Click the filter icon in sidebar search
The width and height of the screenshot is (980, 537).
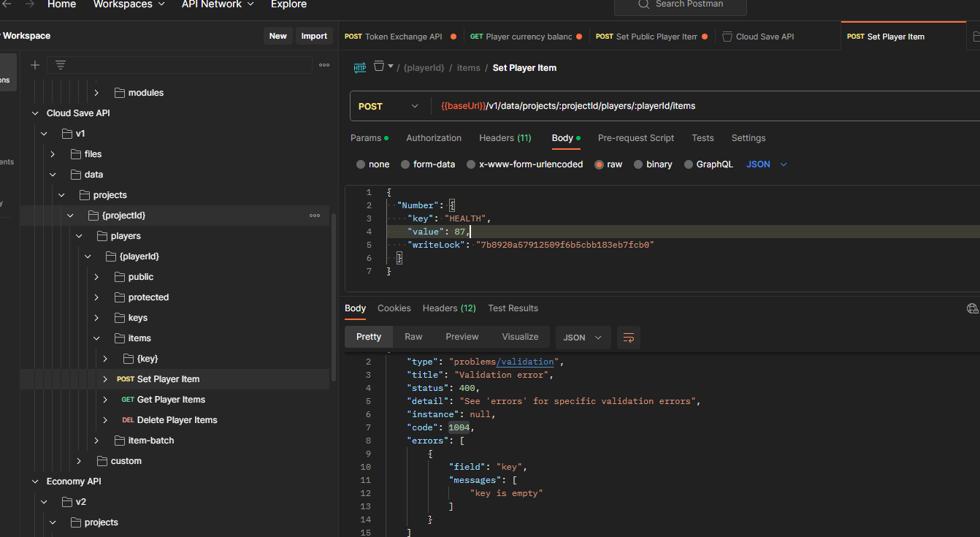pos(61,65)
